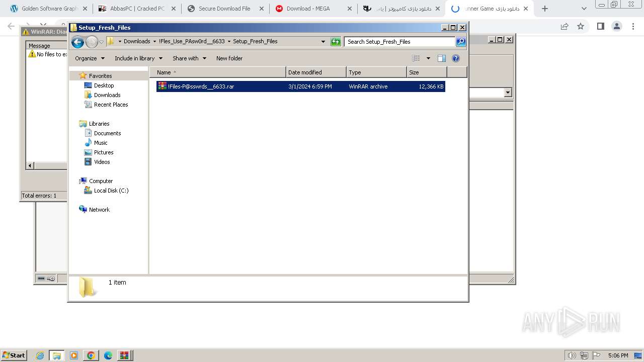Open Windows Start menu
Viewport: 644px width, 362px height.
(x=14, y=355)
